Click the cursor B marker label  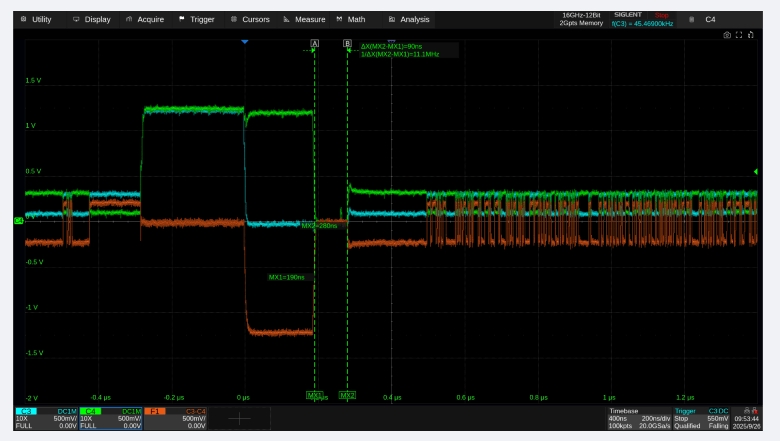coord(347,44)
